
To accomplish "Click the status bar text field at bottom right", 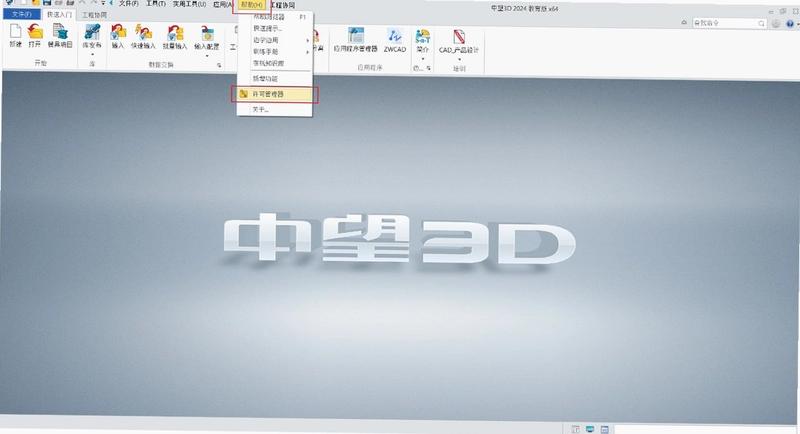I will point(706,429).
